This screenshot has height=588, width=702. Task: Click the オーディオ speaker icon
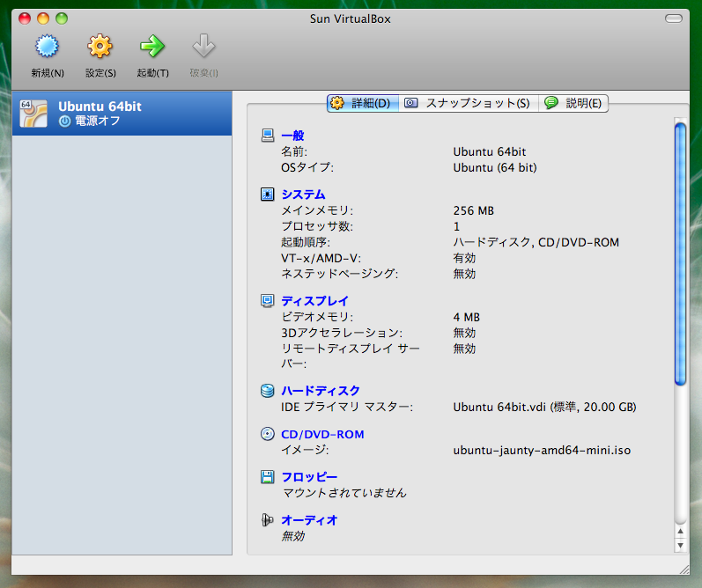point(267,520)
